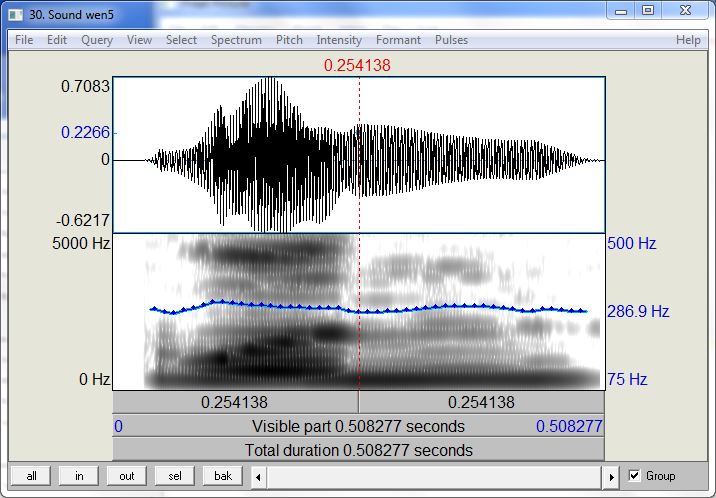Click the 75 Hz pitch floor label
This screenshot has width=716, height=498.
[627, 379]
